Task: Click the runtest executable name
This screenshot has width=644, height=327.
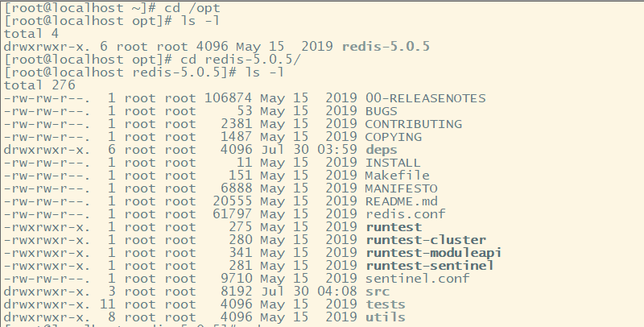Action: 394,227
